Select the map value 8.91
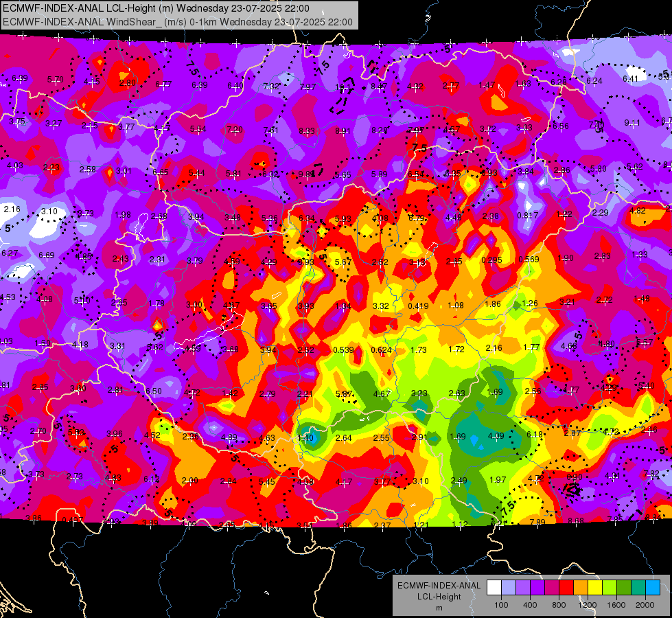The height and width of the screenshot is (618, 672). [x=343, y=130]
